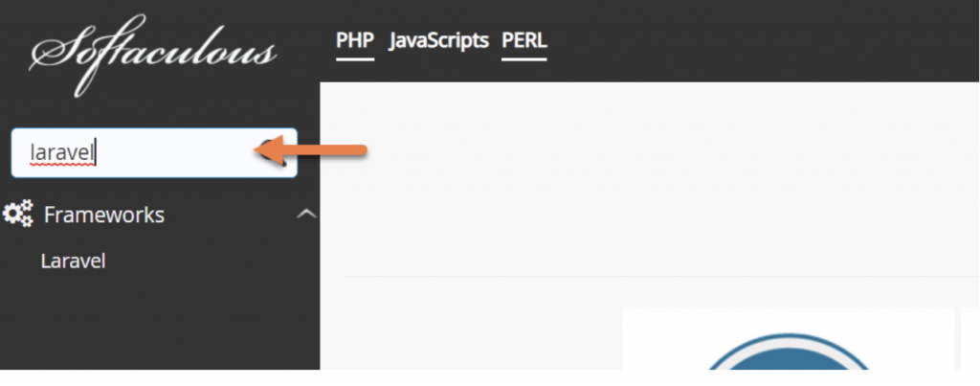Click the partially visible card at right edge

pos(970,338)
